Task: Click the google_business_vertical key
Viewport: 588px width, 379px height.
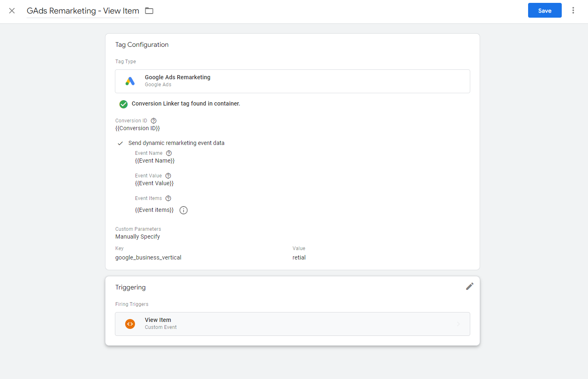Action: point(148,257)
